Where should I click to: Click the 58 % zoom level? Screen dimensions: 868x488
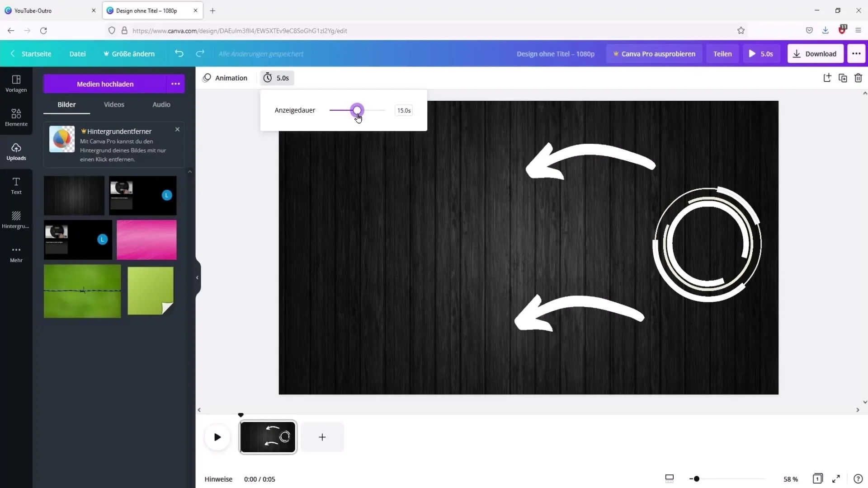click(x=791, y=479)
